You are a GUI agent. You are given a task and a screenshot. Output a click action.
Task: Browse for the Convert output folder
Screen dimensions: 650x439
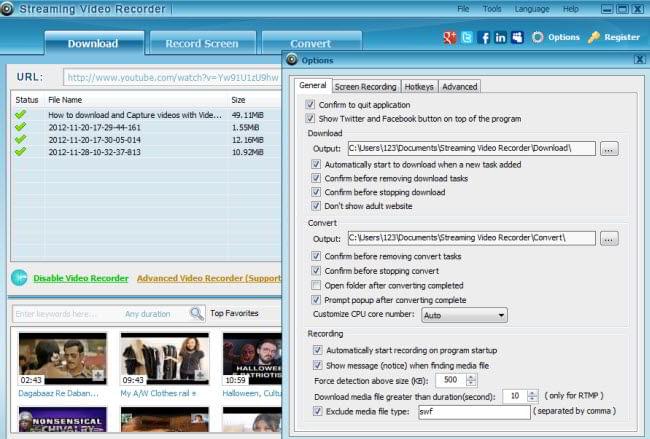coord(609,239)
